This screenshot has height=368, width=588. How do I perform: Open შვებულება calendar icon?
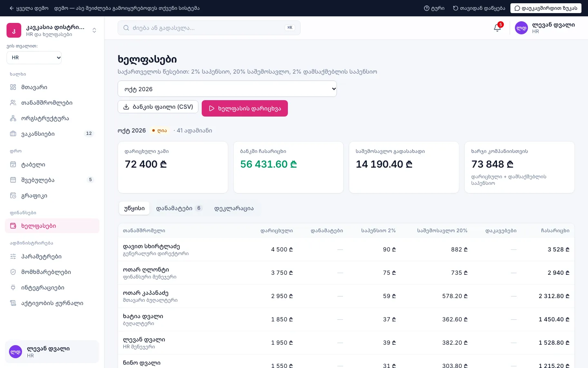click(x=13, y=180)
